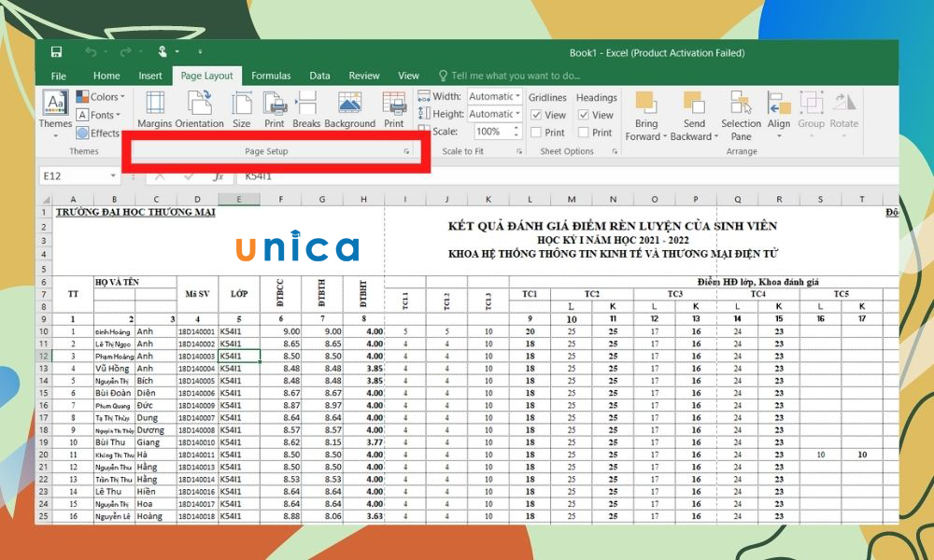Click student ID cell 18D140018
Screen dimensions: 934x560
coord(197,516)
